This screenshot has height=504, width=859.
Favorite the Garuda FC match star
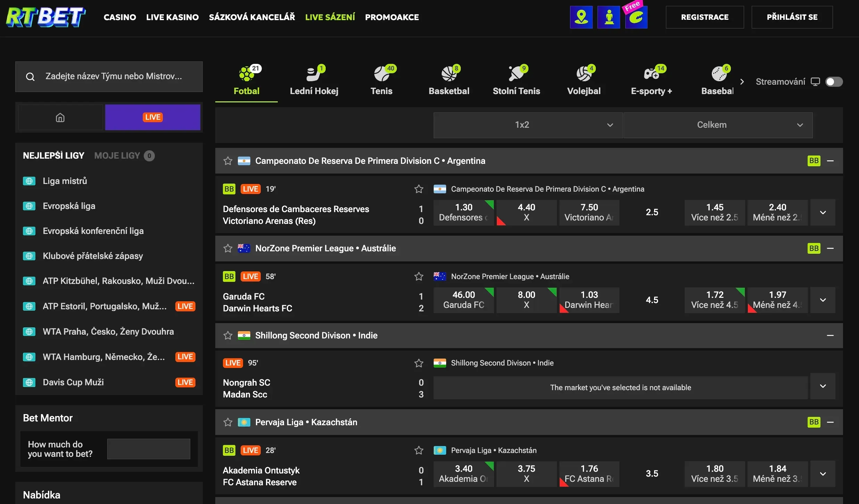tap(419, 276)
